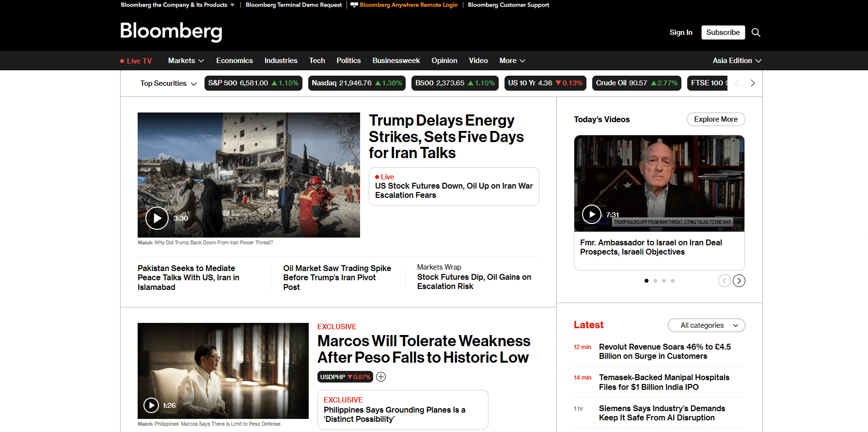This screenshot has height=432, width=868.
Task: Open Pakistan Seeks to Mediate story
Action: [189, 278]
